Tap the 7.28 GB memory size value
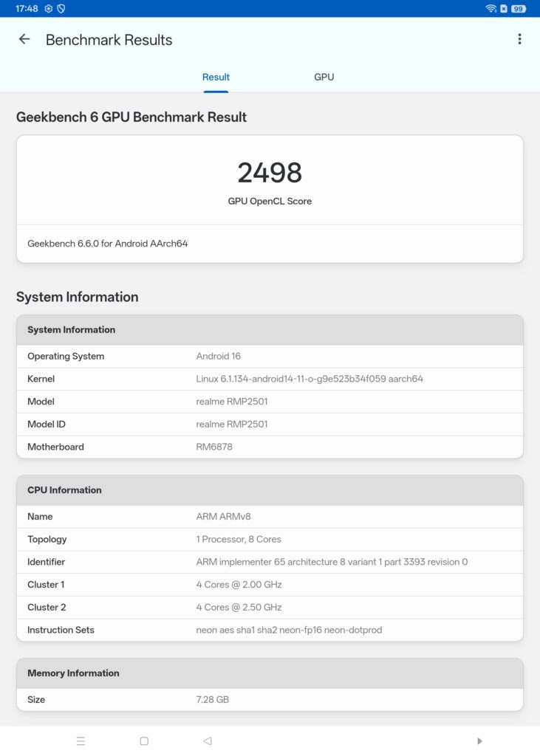Screen dimensions: 540x756 212,700
